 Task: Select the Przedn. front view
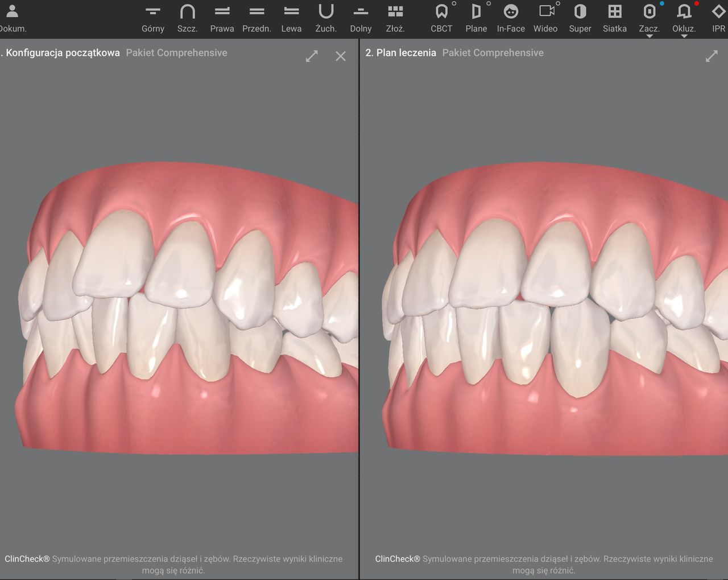[257, 18]
